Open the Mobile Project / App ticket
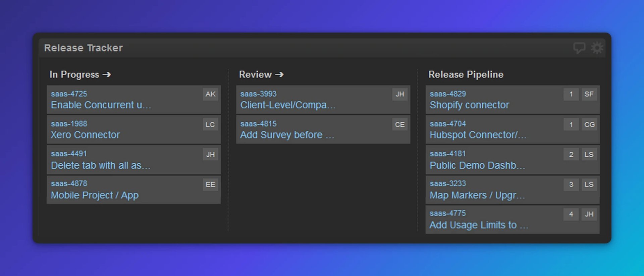 click(x=95, y=195)
